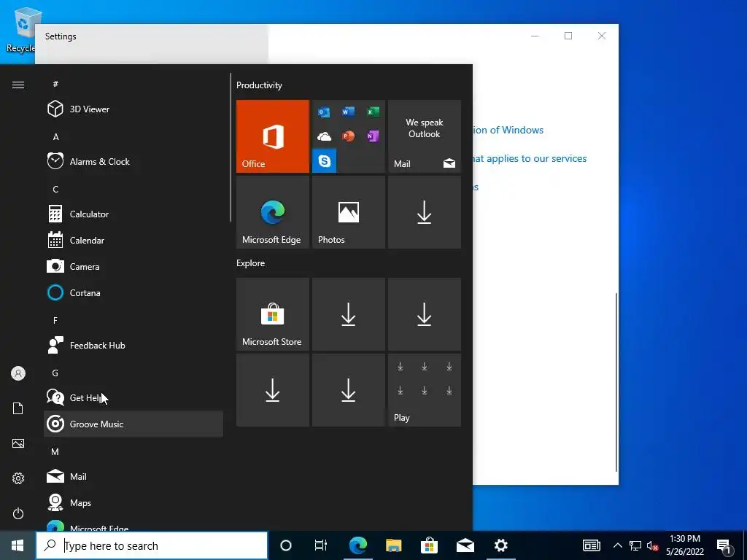Screen dimensions: 747x560
Task: Open Mail in the app list
Action: [x=133, y=476]
